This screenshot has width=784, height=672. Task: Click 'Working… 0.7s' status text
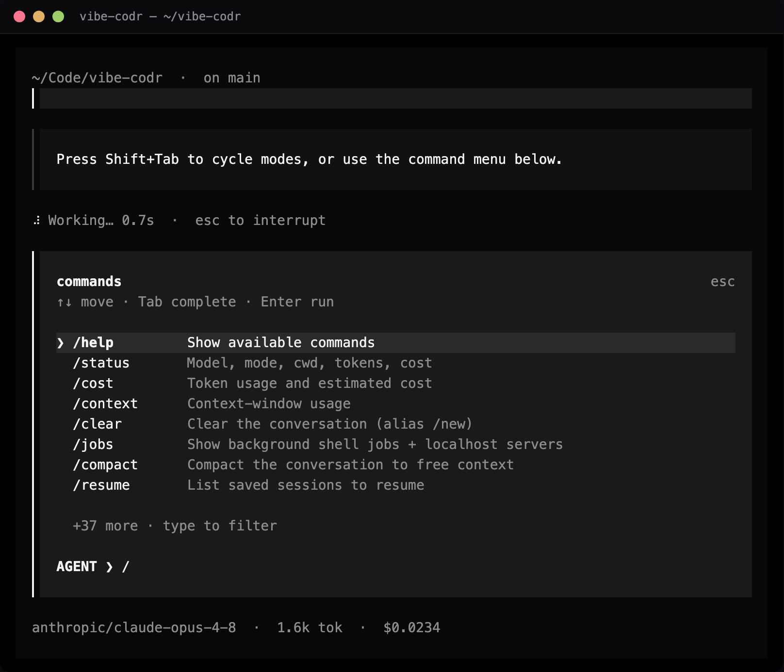101,221
